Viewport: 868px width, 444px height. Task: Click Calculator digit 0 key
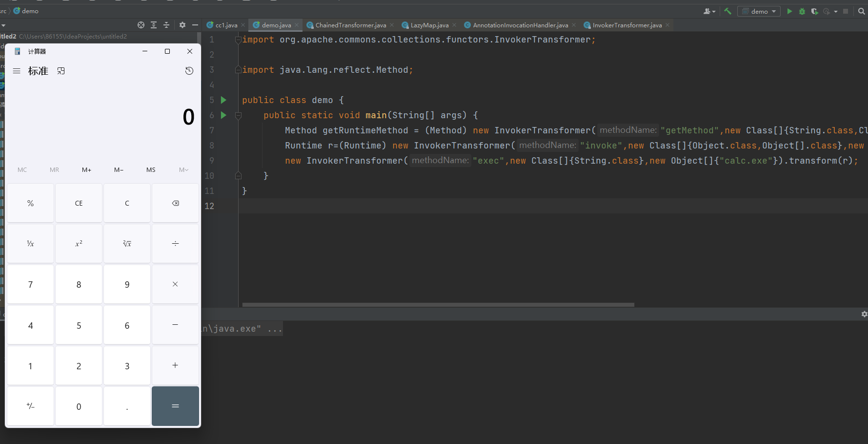(79, 406)
